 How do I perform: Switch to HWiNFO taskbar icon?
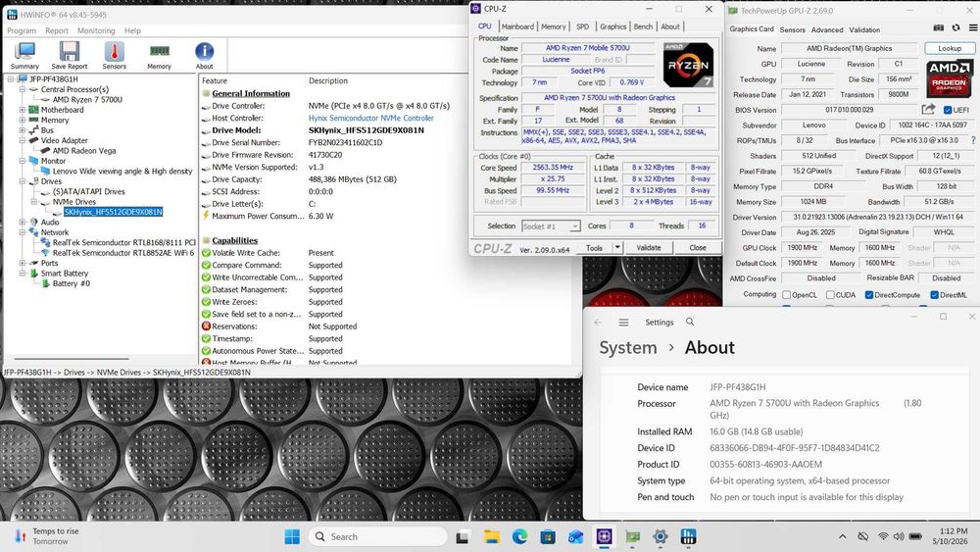[688, 536]
